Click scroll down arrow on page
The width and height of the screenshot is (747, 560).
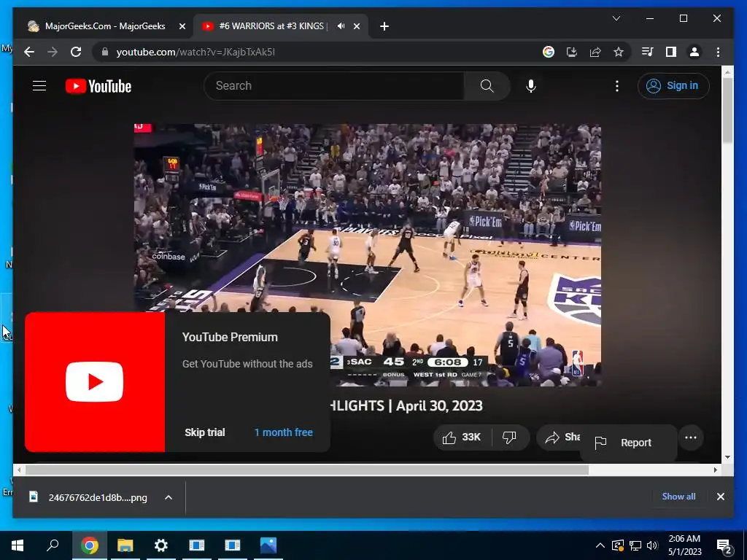(x=727, y=457)
